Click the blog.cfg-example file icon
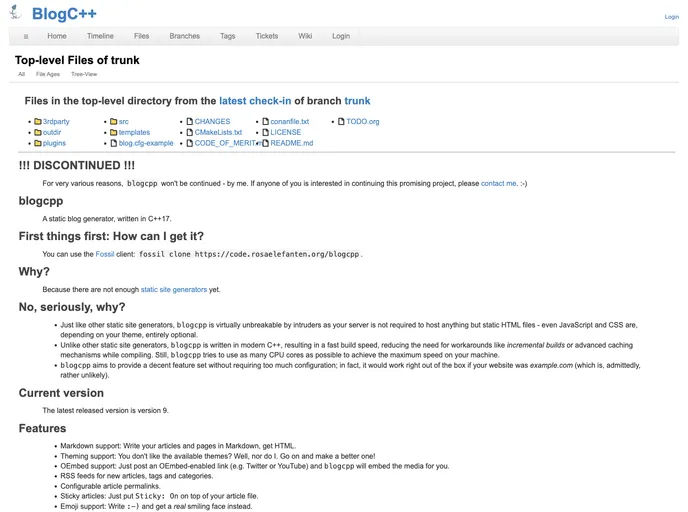 (113, 144)
